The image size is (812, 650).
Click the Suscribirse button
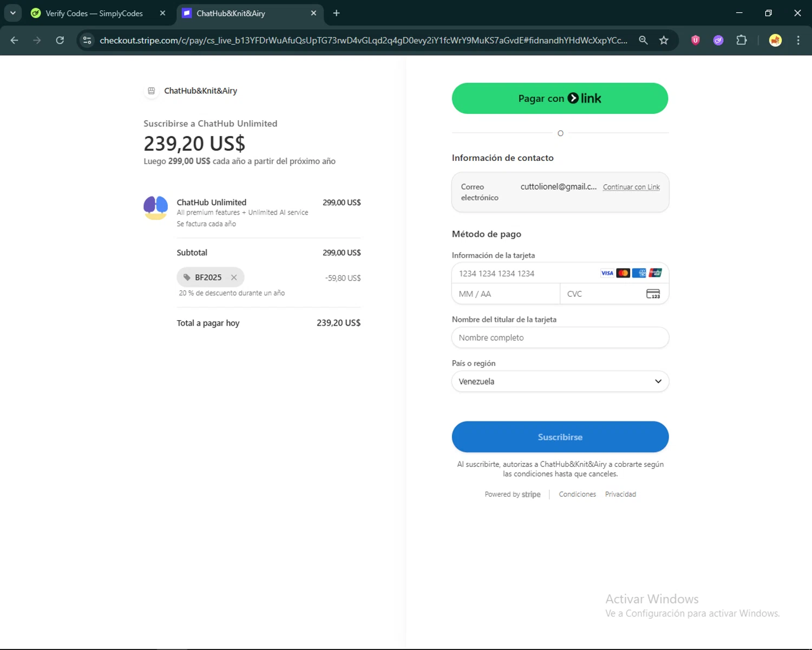click(560, 437)
